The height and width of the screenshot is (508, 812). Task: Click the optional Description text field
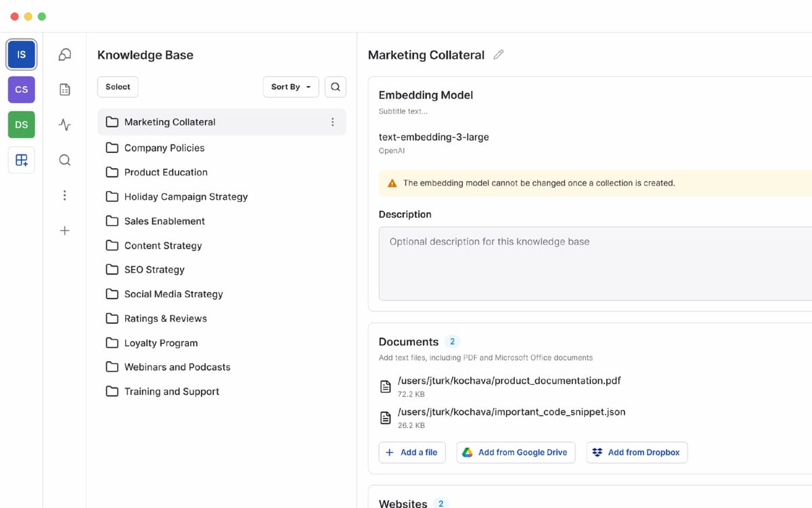(x=595, y=263)
